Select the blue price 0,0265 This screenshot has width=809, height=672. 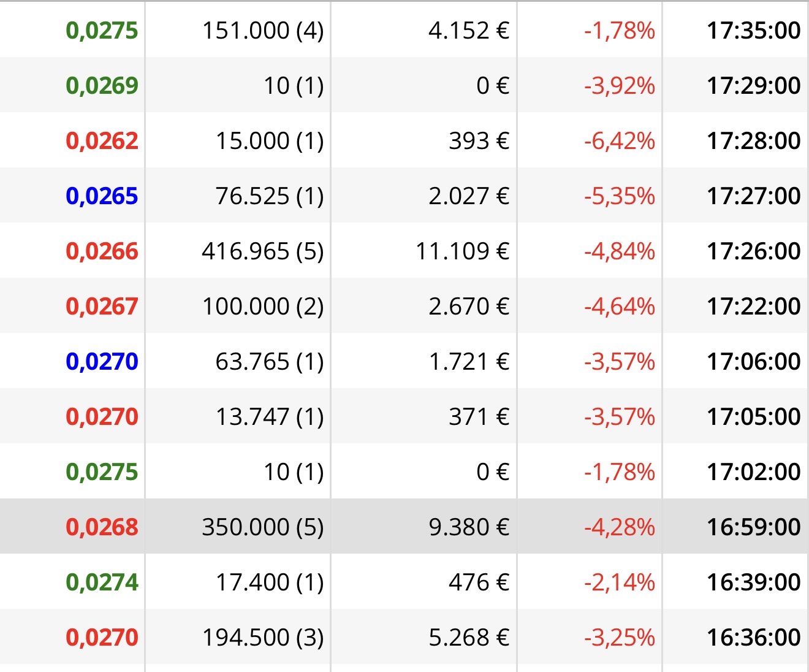(102, 196)
